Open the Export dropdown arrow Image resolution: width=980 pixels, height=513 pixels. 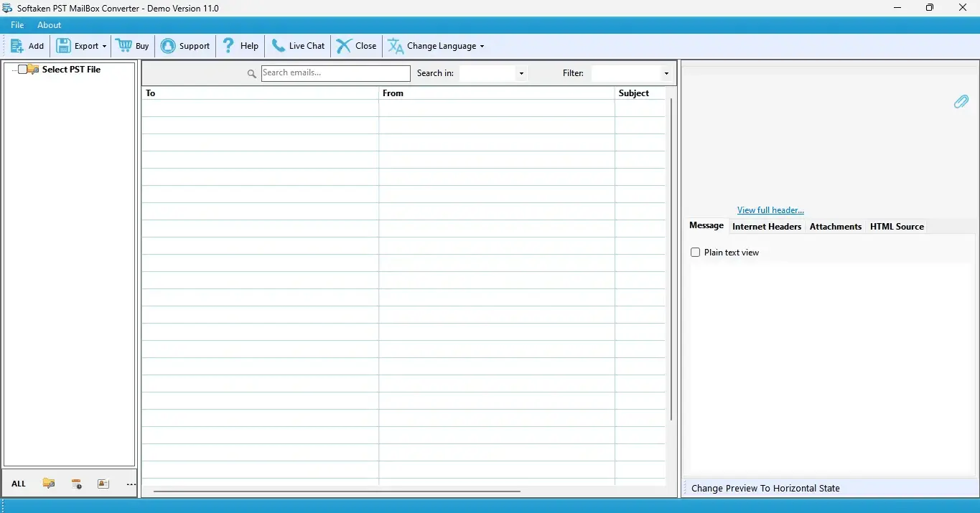click(105, 46)
